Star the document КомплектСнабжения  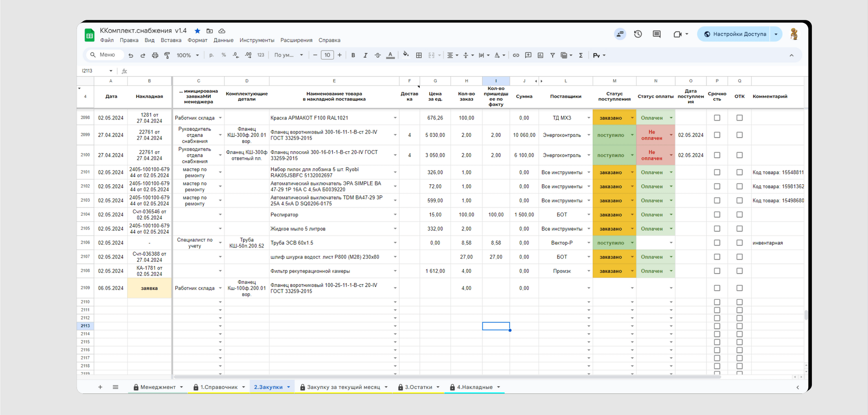pyautogui.click(x=197, y=31)
